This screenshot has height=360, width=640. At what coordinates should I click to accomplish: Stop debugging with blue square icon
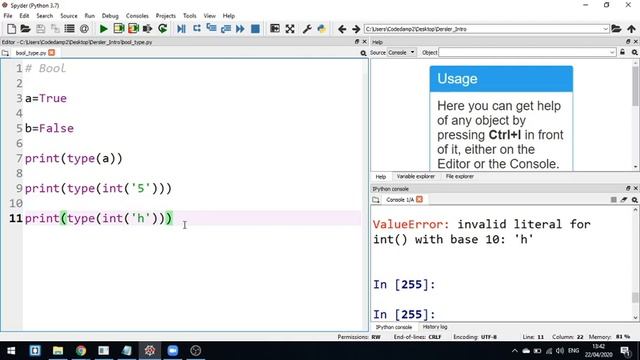(x=255, y=29)
